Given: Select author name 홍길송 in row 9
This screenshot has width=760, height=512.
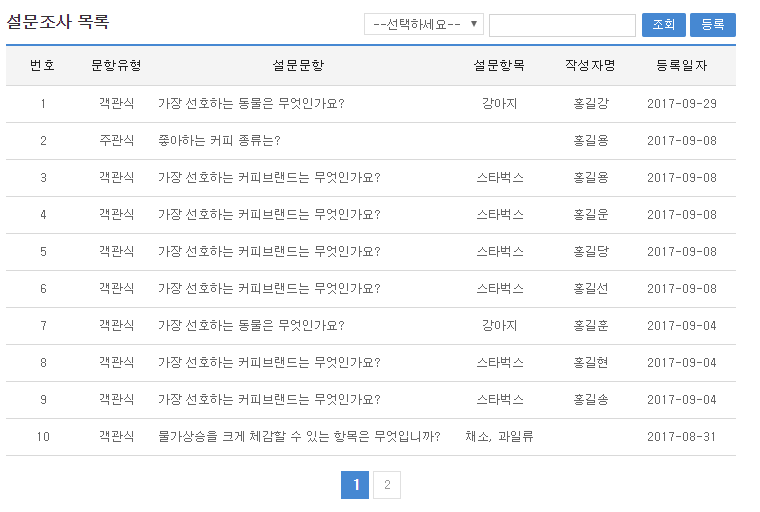Looking at the screenshot, I should (590, 400).
